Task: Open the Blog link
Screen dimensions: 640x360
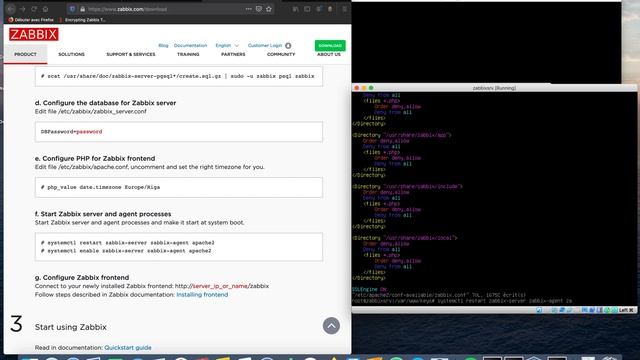Action: point(163,45)
